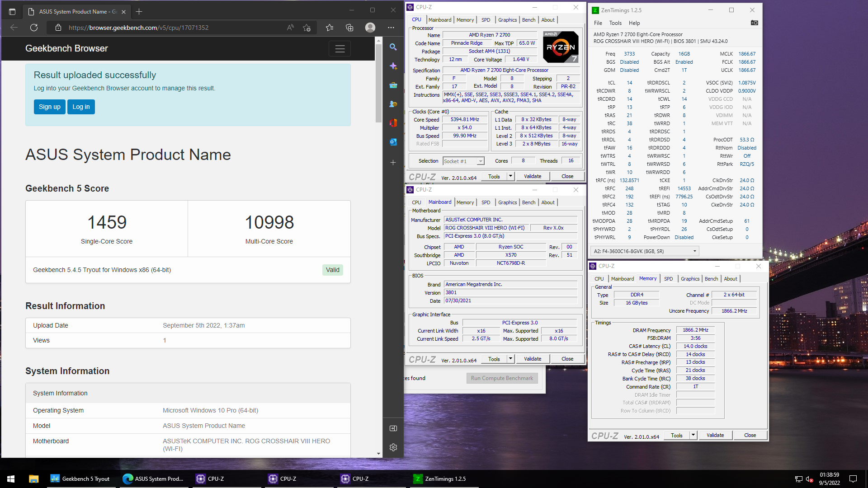
Task: Click Validate in the Mainboard CPU-Z window
Action: (533, 359)
